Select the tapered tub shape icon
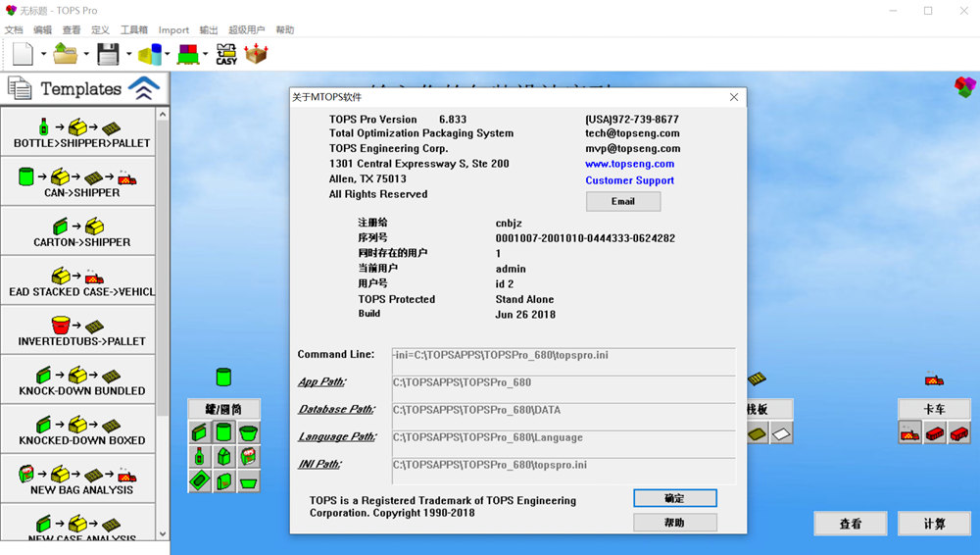 tap(248, 432)
